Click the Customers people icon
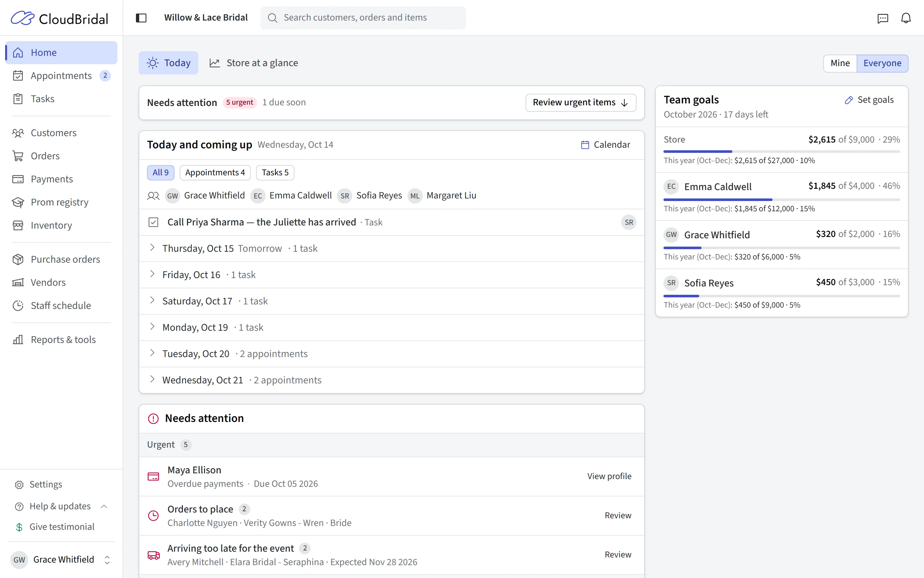 18,133
